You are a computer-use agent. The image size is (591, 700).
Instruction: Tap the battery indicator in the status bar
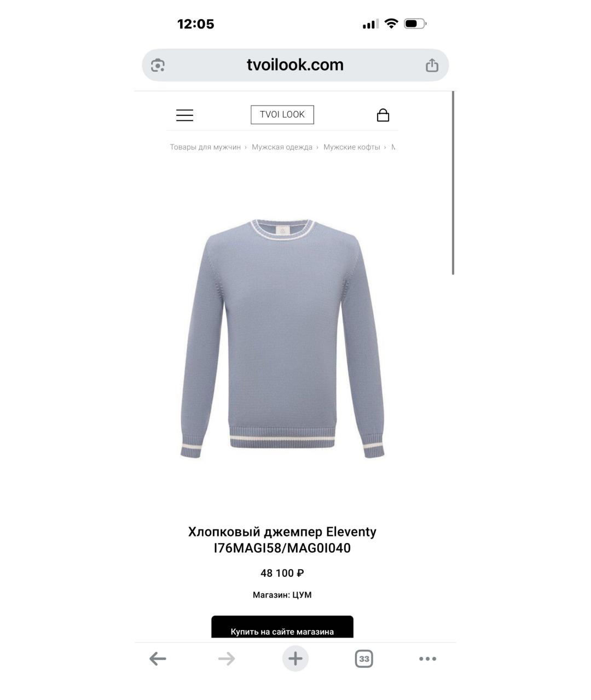(x=415, y=24)
